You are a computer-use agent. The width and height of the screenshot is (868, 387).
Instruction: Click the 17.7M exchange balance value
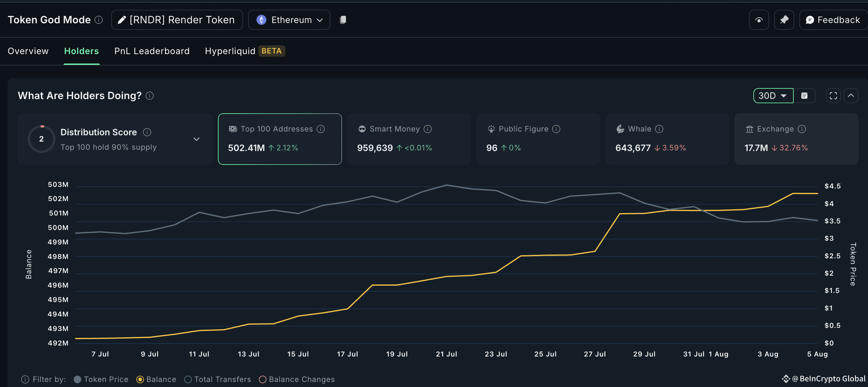[756, 148]
